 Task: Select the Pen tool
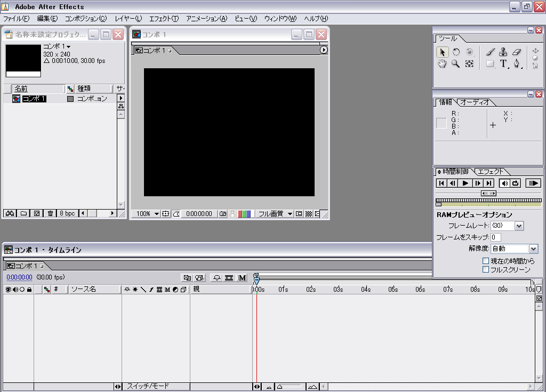point(517,64)
